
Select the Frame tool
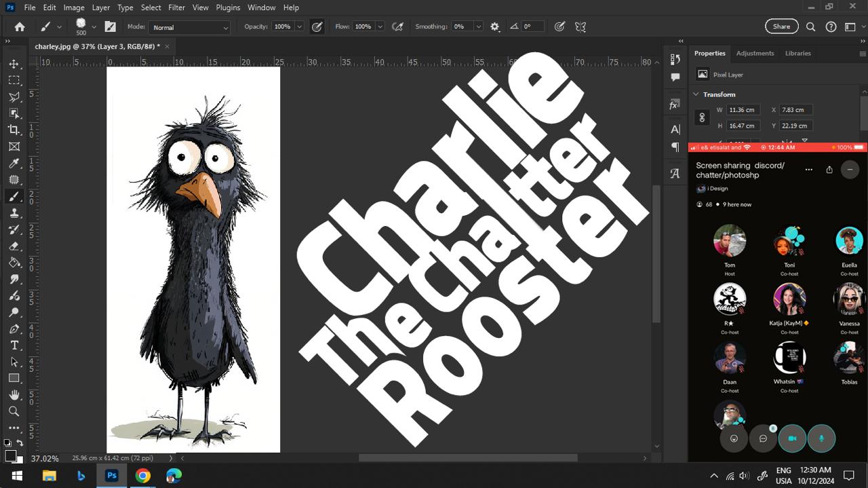(14, 147)
